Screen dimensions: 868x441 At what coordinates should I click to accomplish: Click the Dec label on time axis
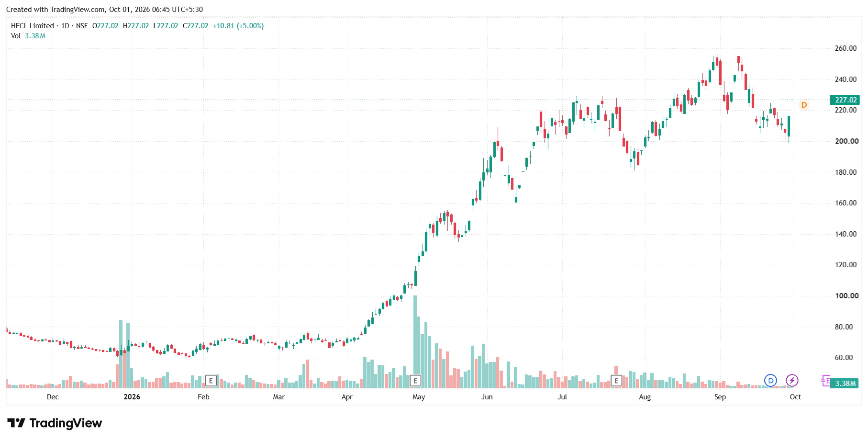point(53,397)
